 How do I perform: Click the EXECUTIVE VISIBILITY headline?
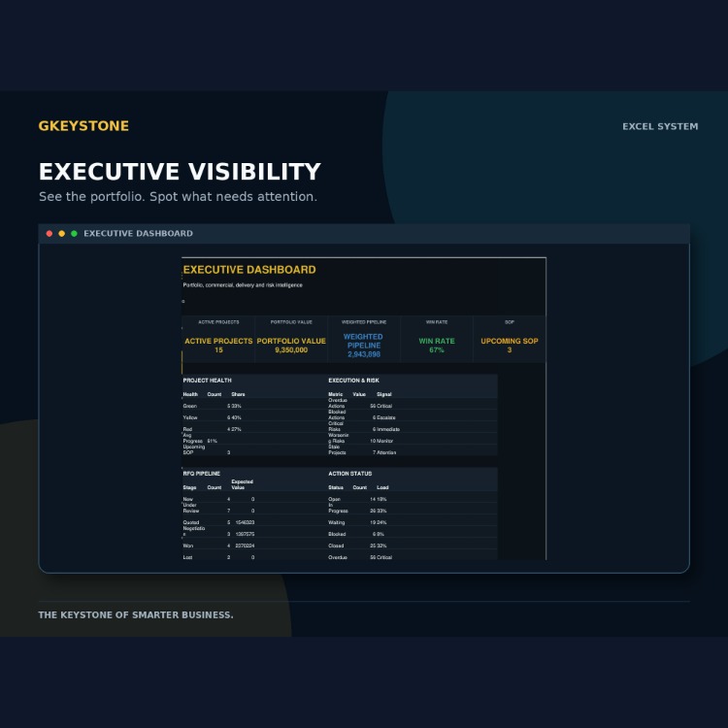pyautogui.click(x=180, y=171)
